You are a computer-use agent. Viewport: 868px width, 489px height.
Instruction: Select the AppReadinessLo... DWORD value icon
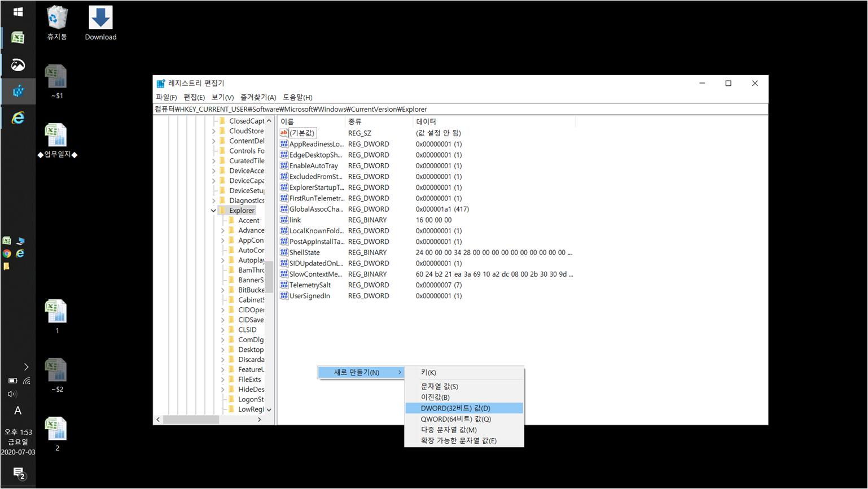click(x=284, y=144)
